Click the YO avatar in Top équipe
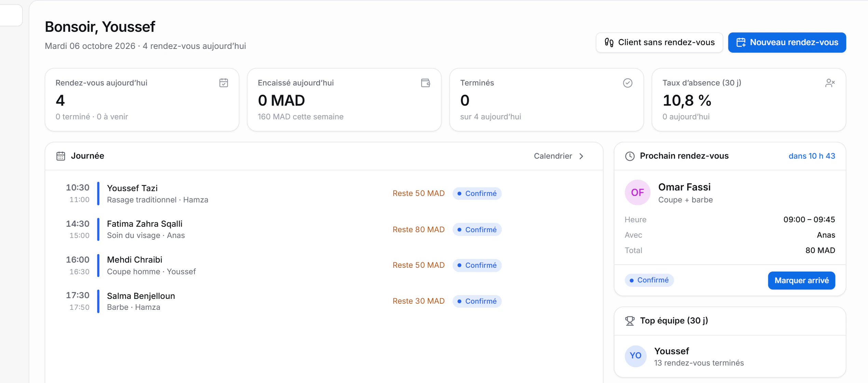Image resolution: width=868 pixels, height=383 pixels. tap(636, 356)
